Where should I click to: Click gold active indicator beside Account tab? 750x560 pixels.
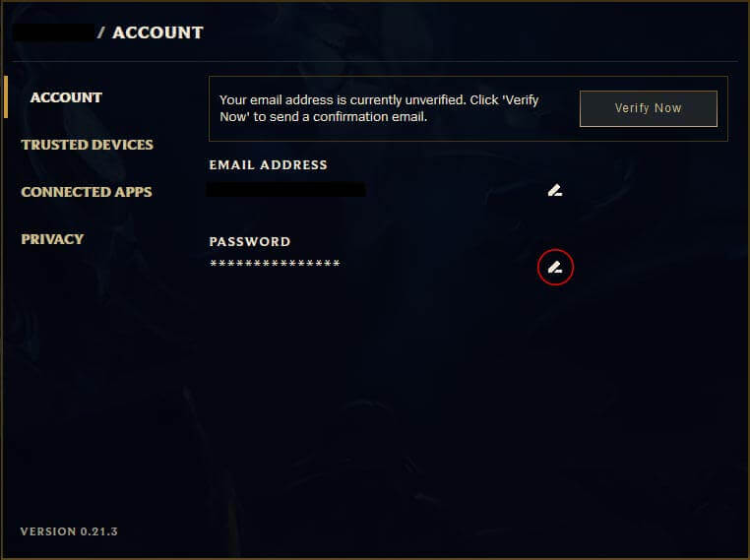pos(6,96)
